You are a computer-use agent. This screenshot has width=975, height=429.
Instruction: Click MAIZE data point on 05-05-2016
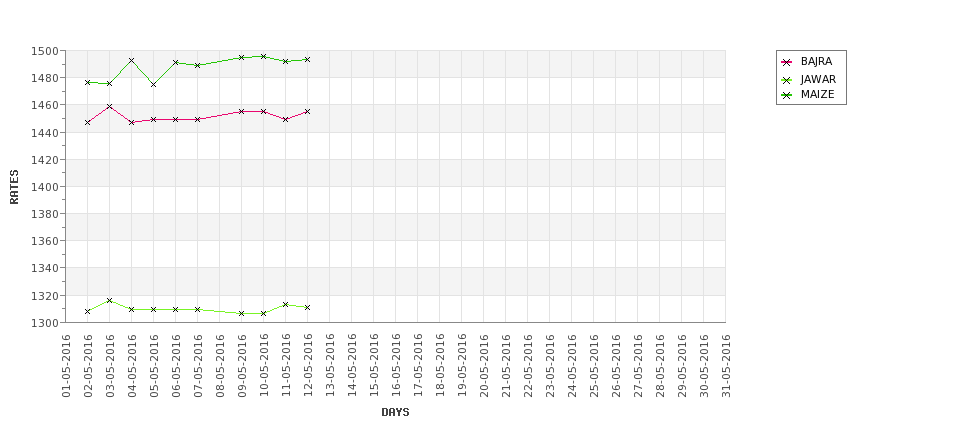coord(154,84)
